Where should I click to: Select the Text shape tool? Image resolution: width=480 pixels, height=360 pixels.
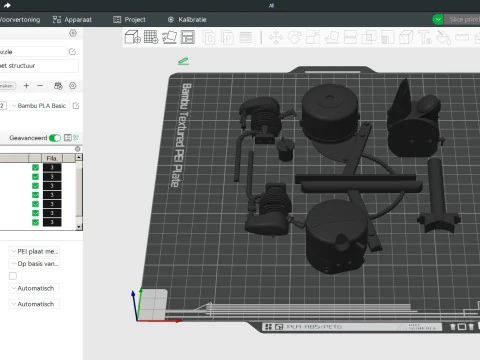click(425, 37)
